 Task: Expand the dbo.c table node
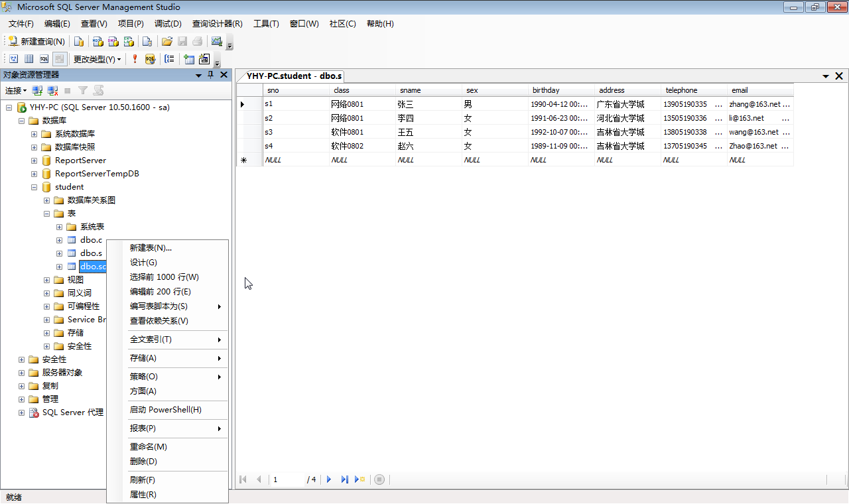click(59, 240)
